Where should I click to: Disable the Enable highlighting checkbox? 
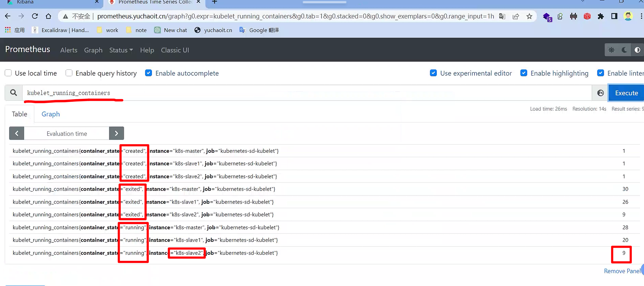click(x=524, y=73)
